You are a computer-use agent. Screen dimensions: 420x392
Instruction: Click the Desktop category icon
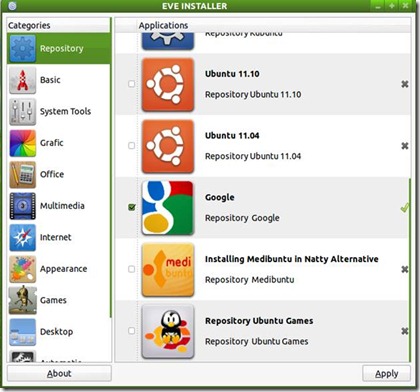click(x=23, y=332)
